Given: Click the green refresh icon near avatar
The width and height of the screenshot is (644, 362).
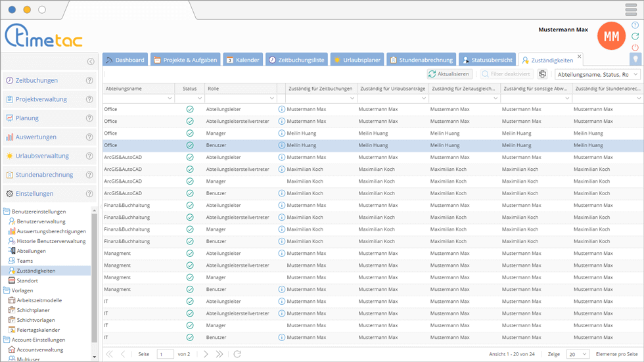Looking at the screenshot, I should tap(635, 36).
